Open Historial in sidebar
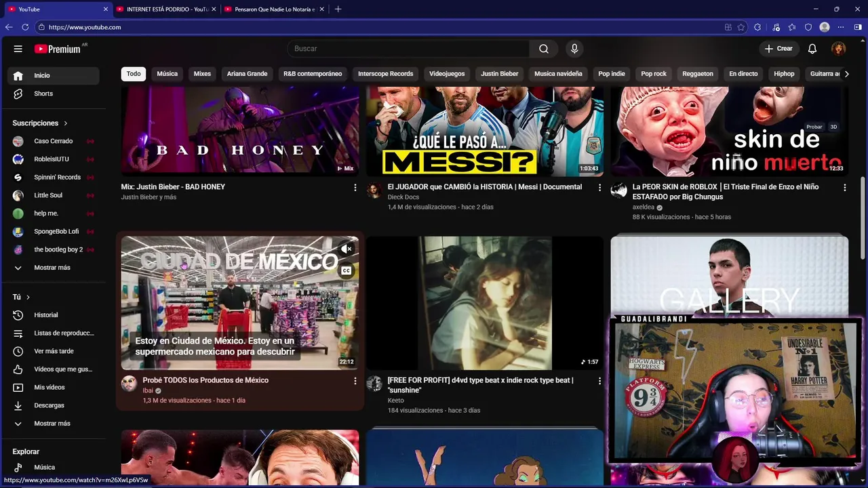 click(53, 315)
